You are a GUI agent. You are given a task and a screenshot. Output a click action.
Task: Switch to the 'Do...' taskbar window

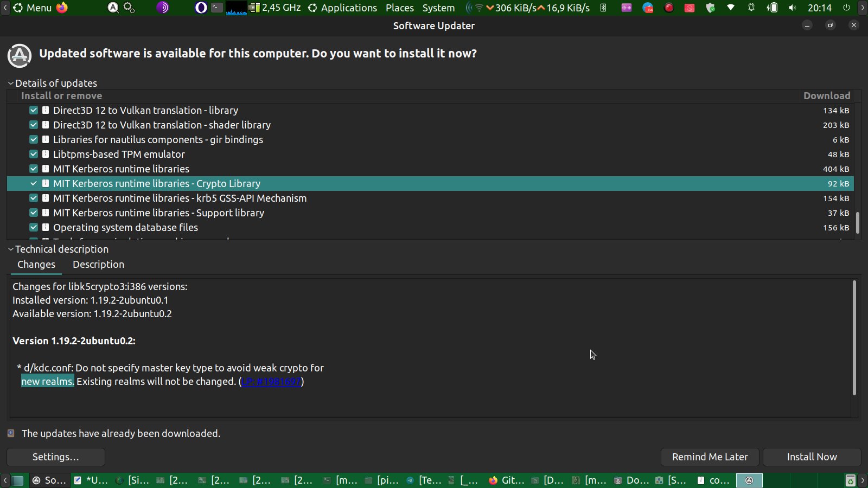tap(631, 480)
